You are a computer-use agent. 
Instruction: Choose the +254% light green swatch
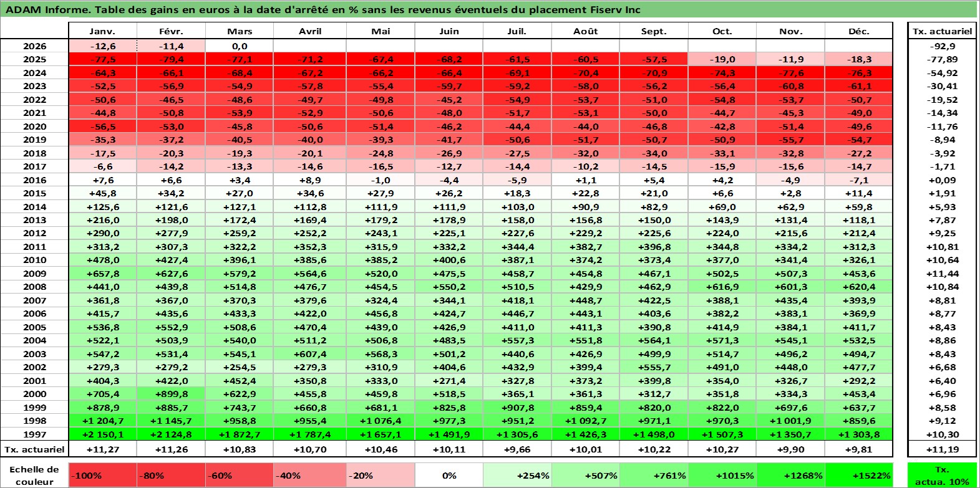[517, 475]
